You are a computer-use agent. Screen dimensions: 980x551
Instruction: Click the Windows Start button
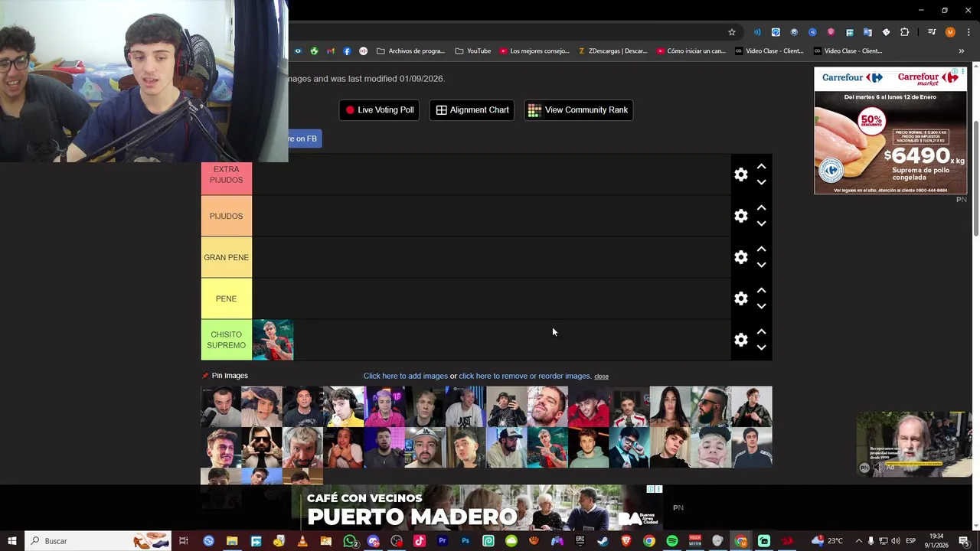[11, 541]
